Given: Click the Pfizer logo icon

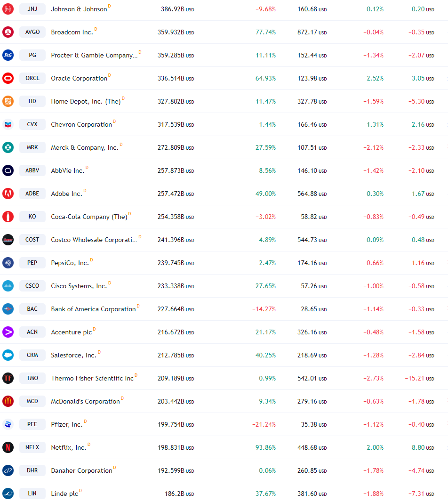Looking at the screenshot, I should 8,424.
